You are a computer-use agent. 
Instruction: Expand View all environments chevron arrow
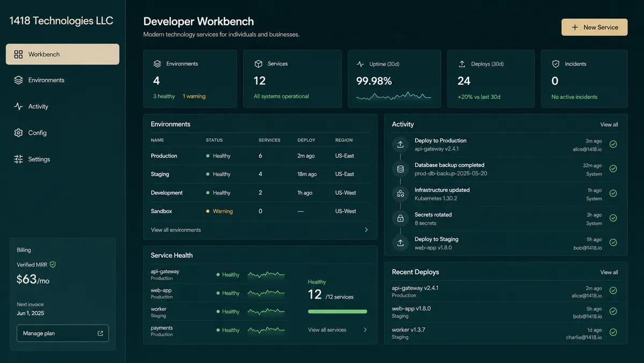(367, 230)
